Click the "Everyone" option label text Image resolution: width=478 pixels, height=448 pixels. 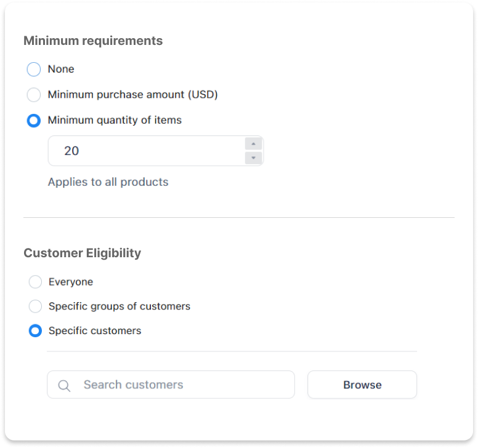[71, 282]
